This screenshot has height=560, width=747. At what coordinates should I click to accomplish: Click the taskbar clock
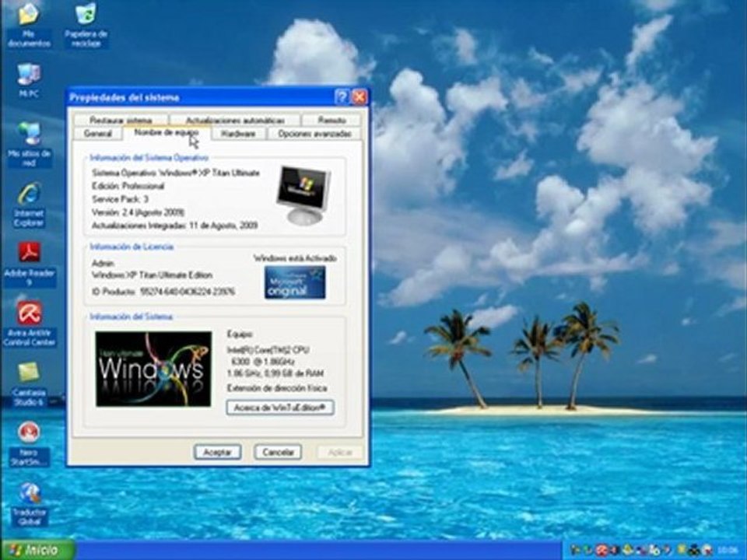tap(727, 551)
